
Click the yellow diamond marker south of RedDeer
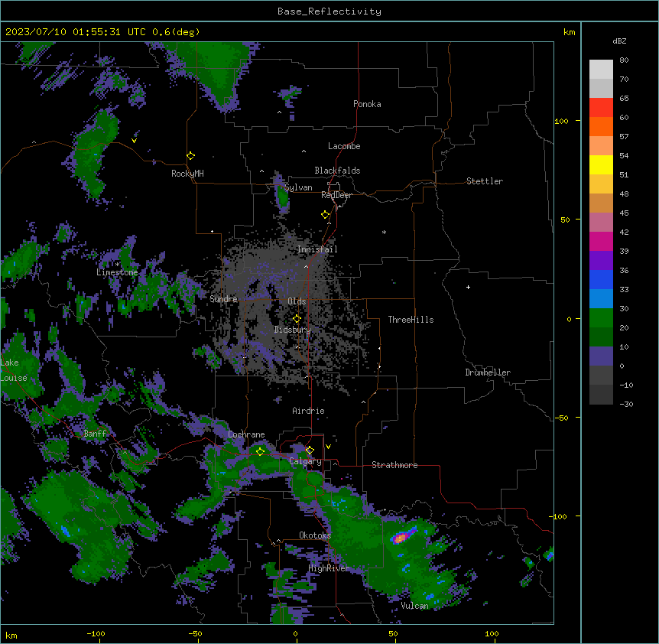pyautogui.click(x=326, y=215)
